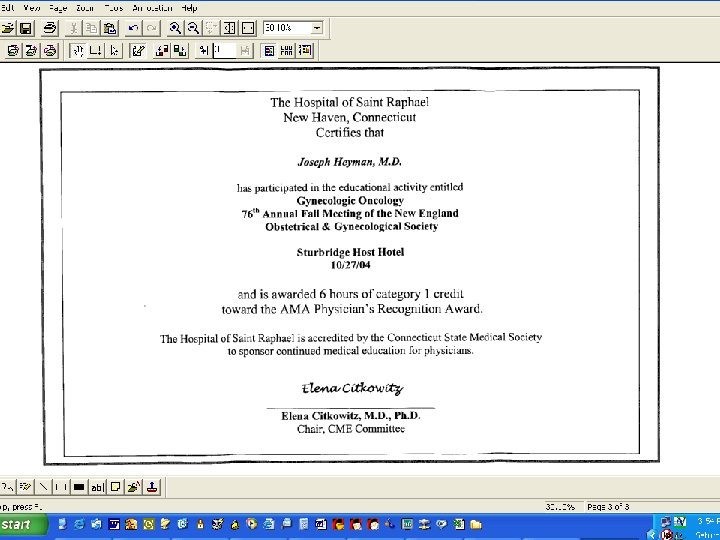Rotate the page right icon
The image size is (720, 540).
tap(180, 50)
